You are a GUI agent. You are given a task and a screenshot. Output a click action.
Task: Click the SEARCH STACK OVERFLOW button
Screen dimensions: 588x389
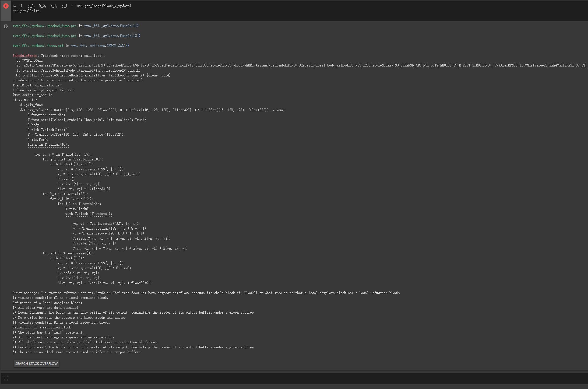coord(36,363)
